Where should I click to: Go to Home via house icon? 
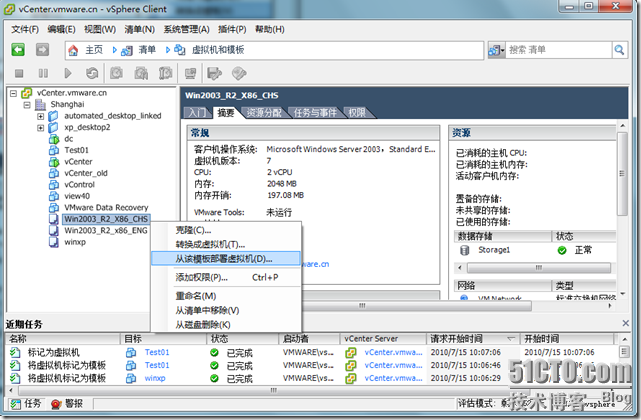[x=73, y=50]
